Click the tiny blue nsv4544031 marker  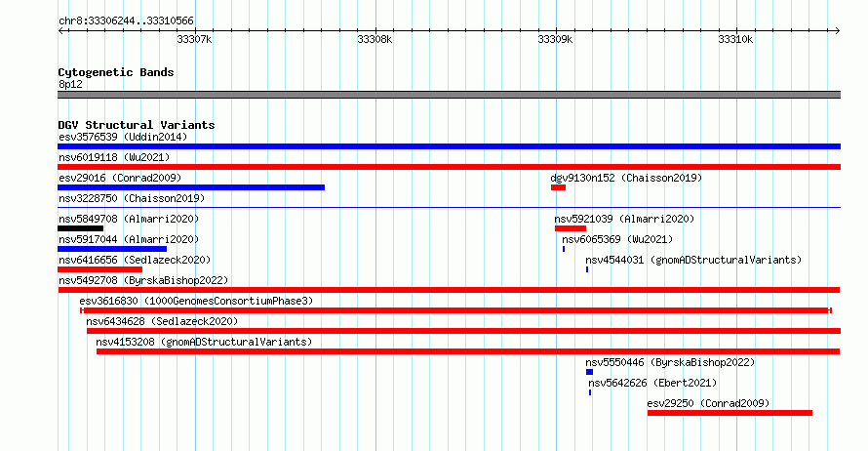[587, 269]
